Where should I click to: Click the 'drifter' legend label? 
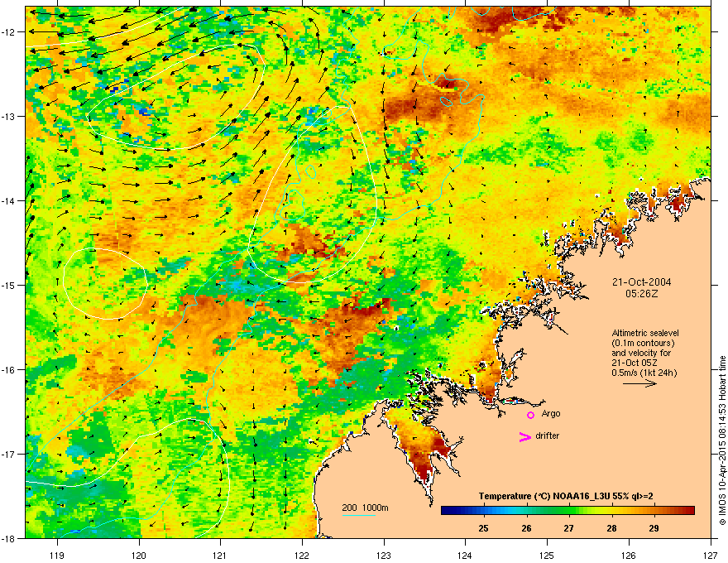(x=547, y=435)
